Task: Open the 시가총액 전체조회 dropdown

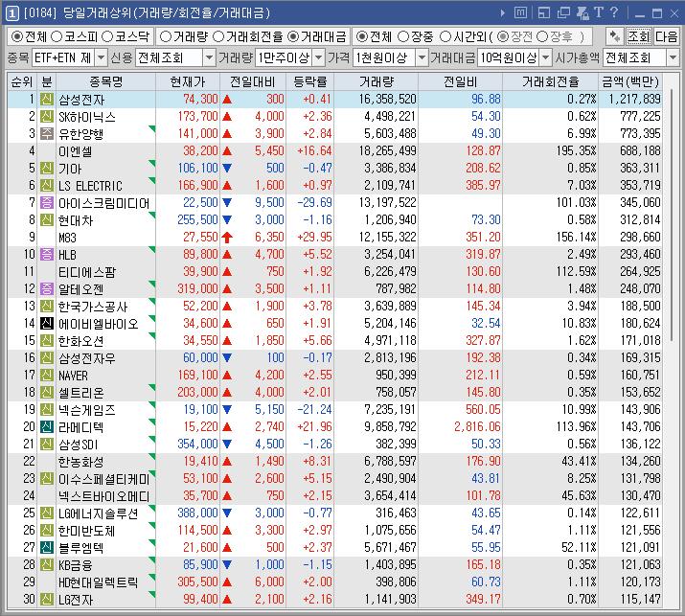Action: point(673,57)
